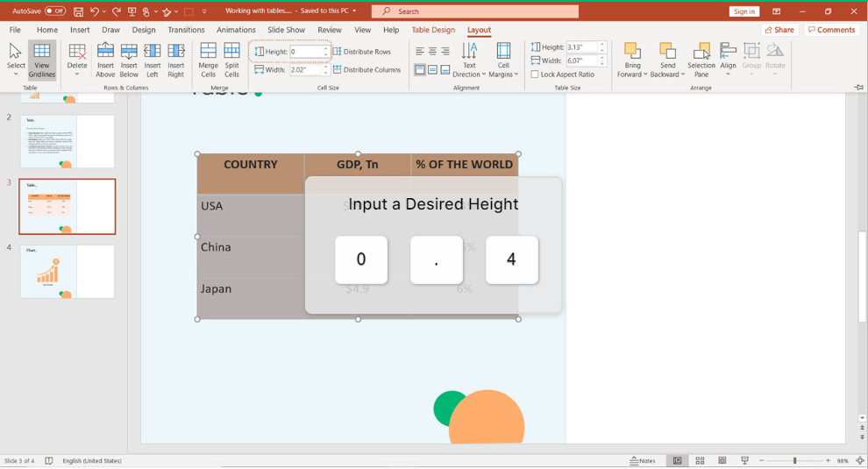
Task: Switch to the Design tab
Action: (144, 30)
